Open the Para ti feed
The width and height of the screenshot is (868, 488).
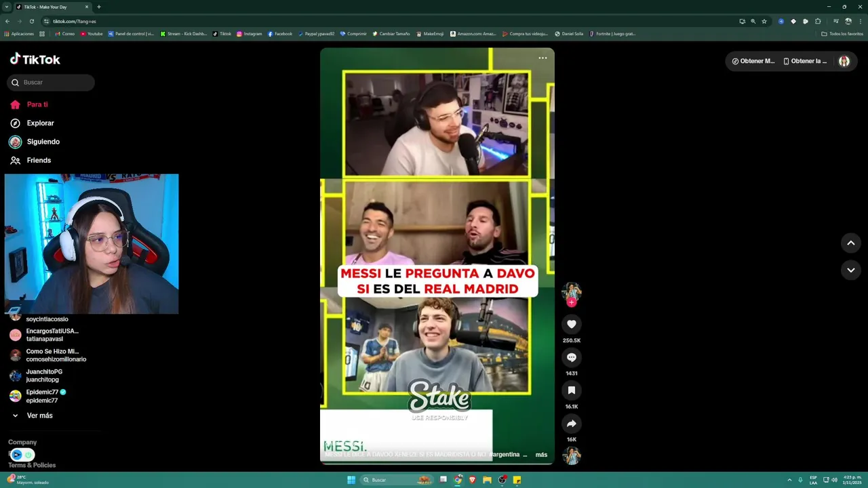click(28, 104)
